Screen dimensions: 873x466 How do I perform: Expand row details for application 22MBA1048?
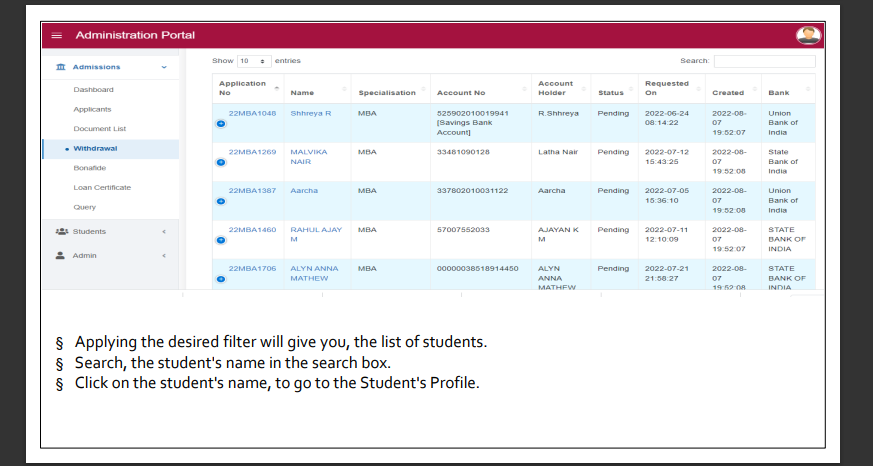[x=221, y=124]
